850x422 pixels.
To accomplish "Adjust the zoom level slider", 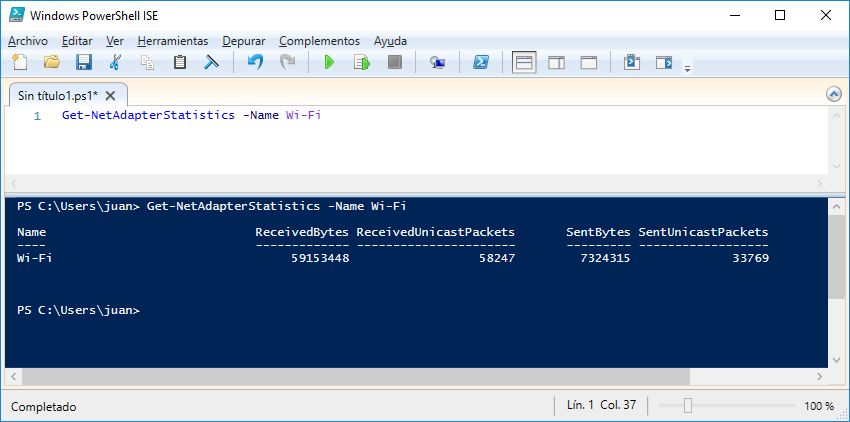I will click(687, 406).
